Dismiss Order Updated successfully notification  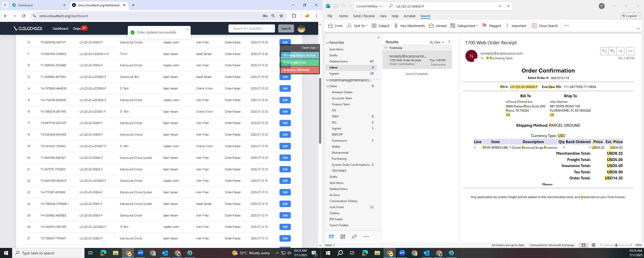187,29
